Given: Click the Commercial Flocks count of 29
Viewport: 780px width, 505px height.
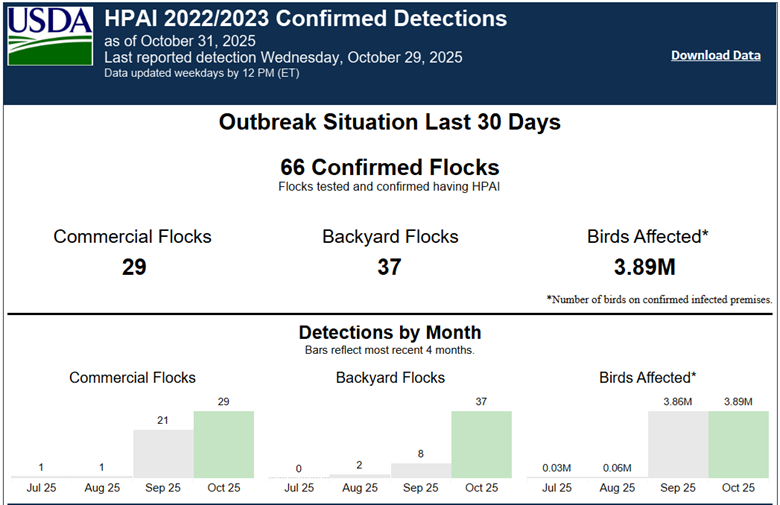Looking at the screenshot, I should tap(133, 267).
